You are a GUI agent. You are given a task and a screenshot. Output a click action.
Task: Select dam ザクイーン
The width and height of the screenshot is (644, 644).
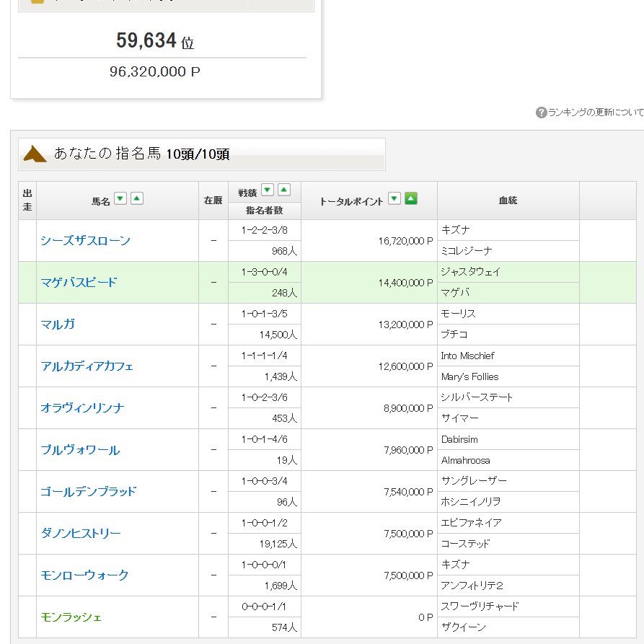pos(463,627)
